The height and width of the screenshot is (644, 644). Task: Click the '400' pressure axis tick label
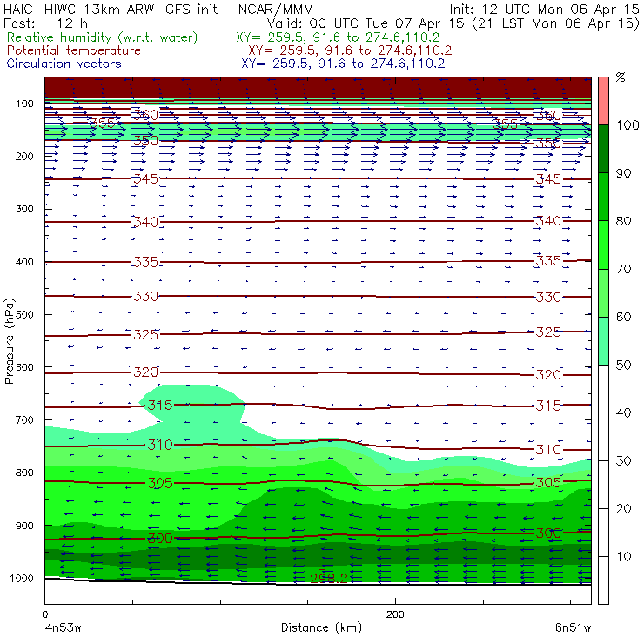[24, 262]
